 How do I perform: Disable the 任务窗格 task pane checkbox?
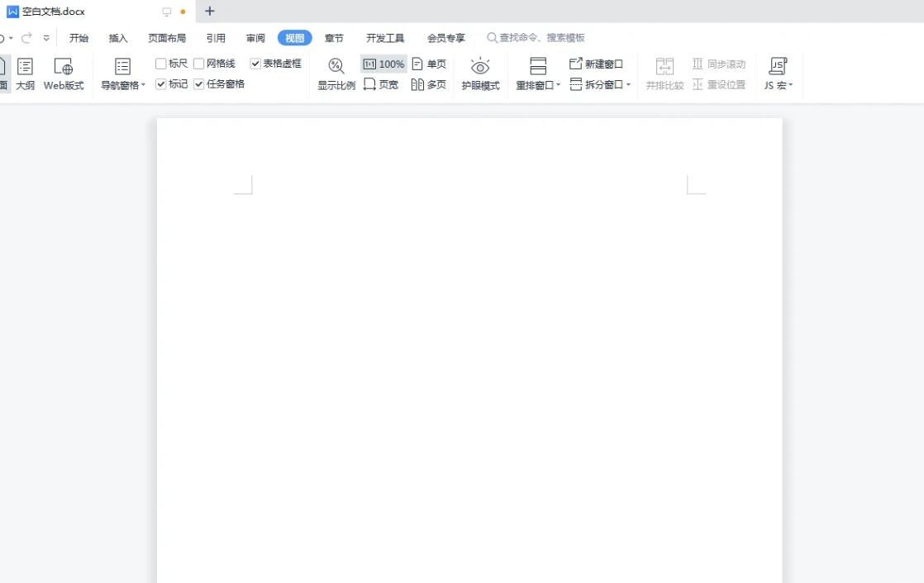pos(199,84)
